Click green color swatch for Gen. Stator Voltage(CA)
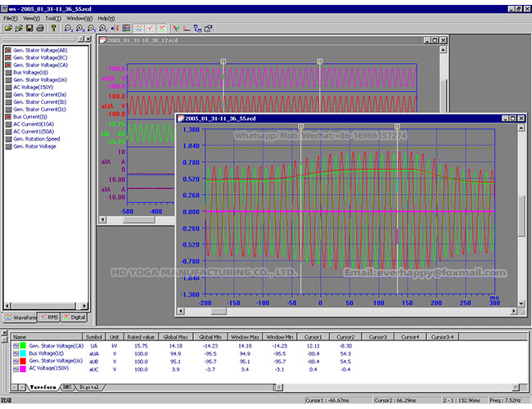This screenshot has height=409, width=532. click(25, 345)
